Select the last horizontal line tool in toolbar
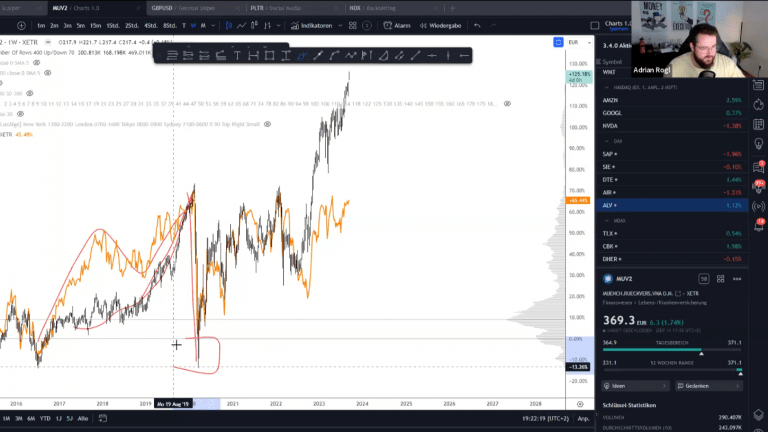Screen dimensions: 768x432 coord(464,56)
